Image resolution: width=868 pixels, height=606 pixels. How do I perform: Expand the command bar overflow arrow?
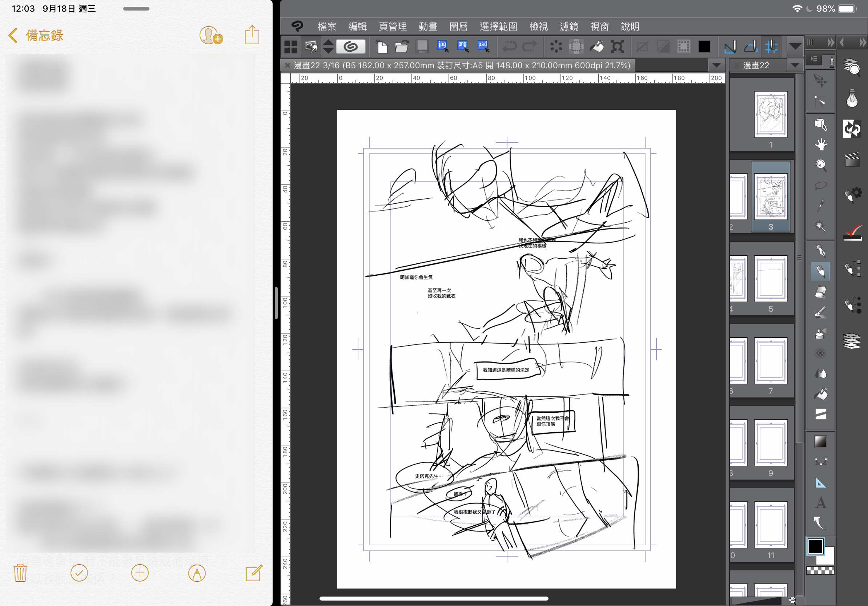[795, 47]
